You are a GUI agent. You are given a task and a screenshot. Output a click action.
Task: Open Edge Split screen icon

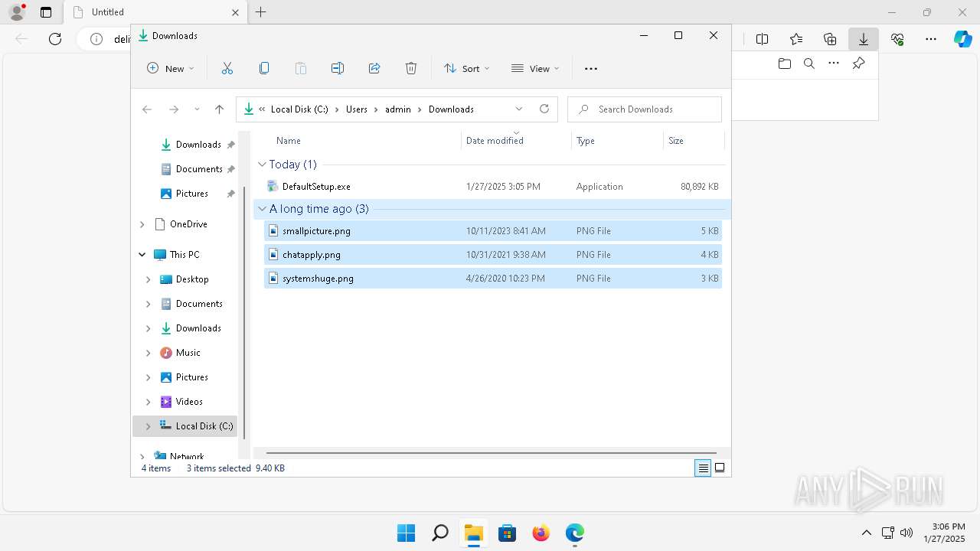[x=763, y=39]
